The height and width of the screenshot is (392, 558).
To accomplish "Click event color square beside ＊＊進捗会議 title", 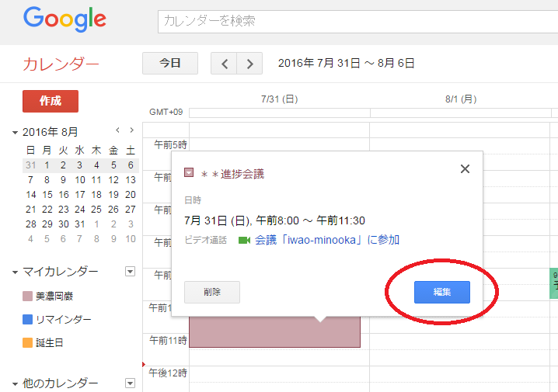I will pos(189,172).
